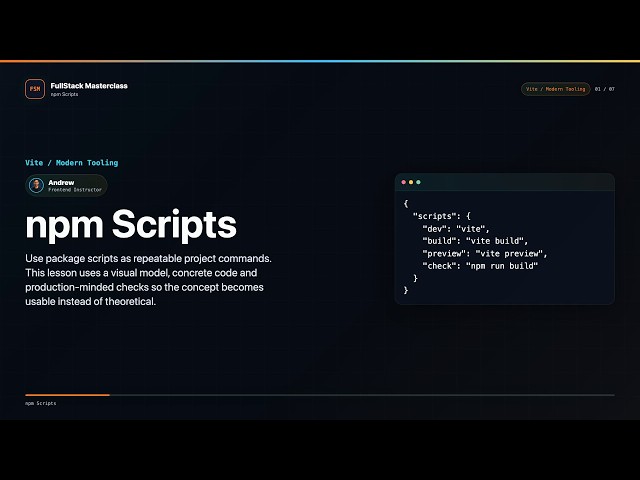Click the "preview": "vite preview" code line

point(484,253)
